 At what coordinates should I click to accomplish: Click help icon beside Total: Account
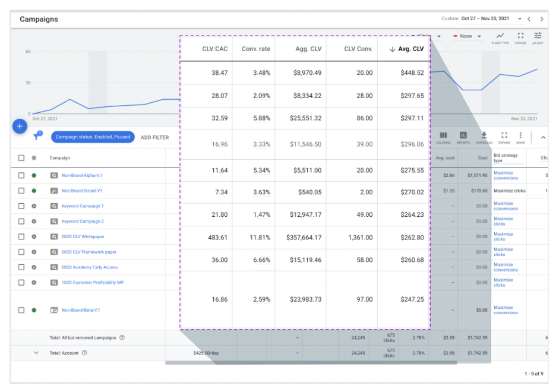point(84,353)
